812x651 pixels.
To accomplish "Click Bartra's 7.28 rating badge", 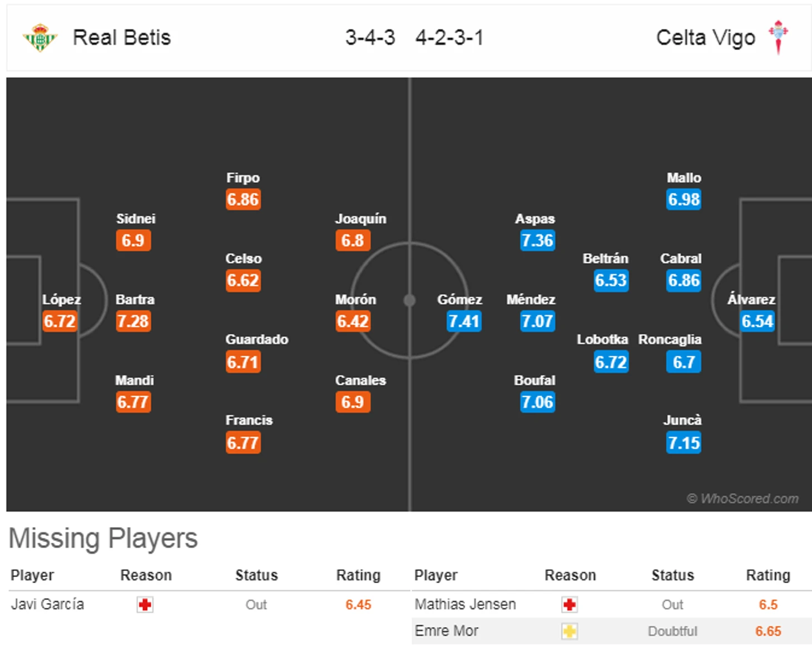I will [133, 321].
